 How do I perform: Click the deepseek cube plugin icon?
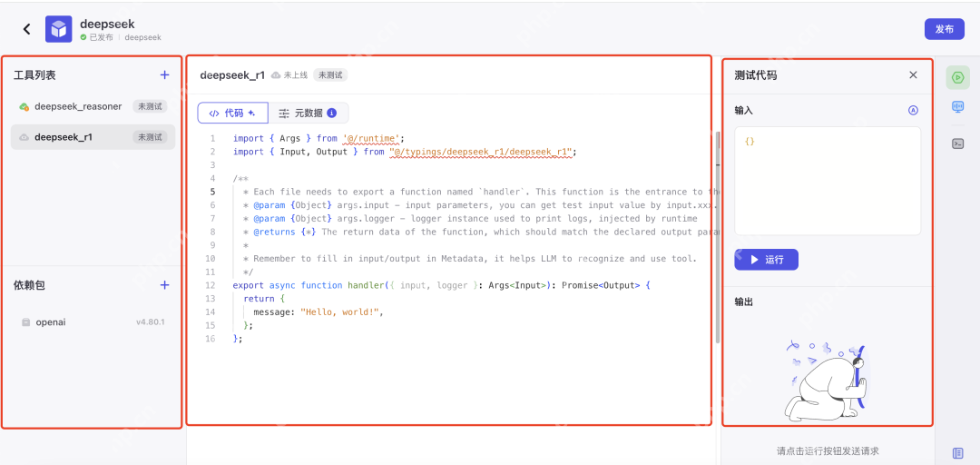(x=59, y=29)
